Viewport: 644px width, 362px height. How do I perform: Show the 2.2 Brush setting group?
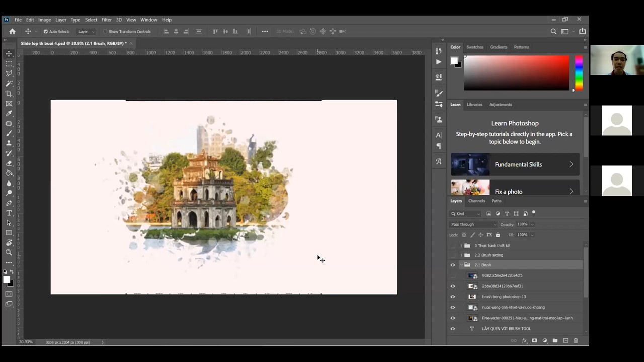tap(453, 255)
